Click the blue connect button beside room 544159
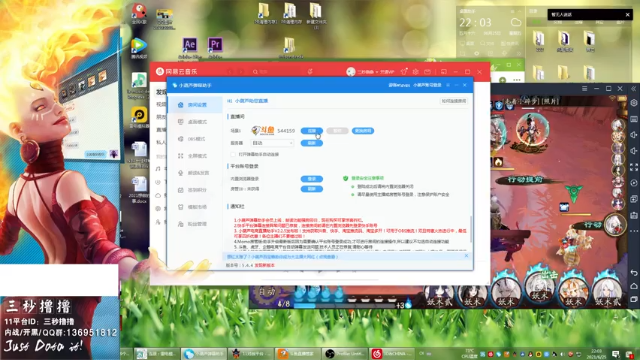 (x=312, y=131)
